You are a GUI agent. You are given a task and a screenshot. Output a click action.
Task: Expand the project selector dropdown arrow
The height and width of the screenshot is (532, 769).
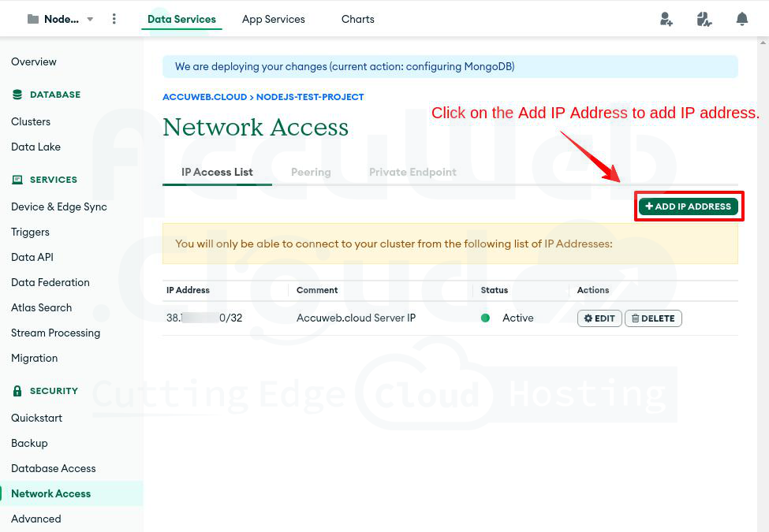coord(90,20)
